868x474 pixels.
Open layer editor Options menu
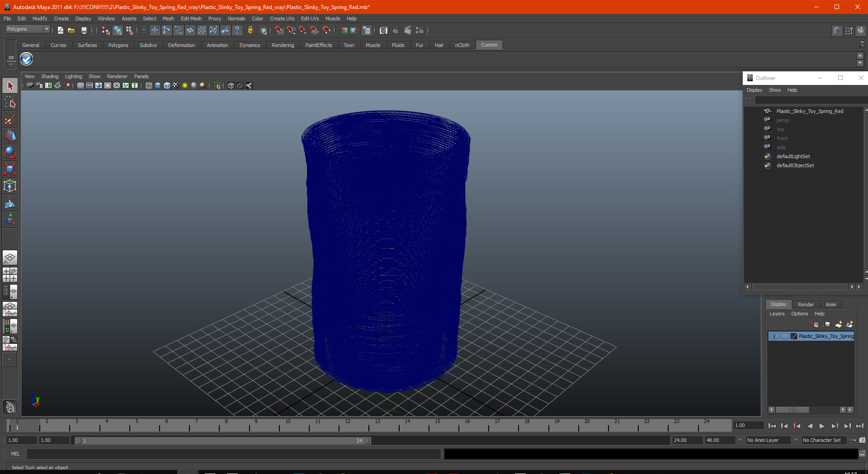(x=799, y=314)
